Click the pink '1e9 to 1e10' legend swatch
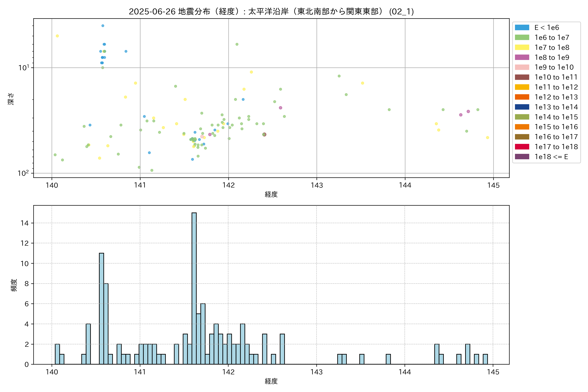 [x=522, y=67]
